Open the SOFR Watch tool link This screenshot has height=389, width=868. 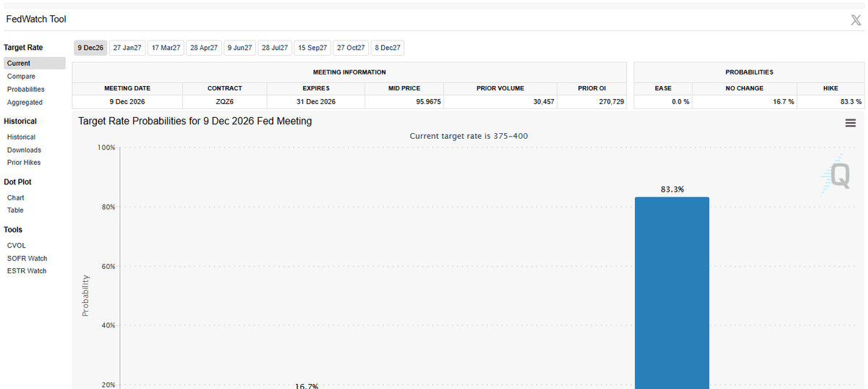pyautogui.click(x=27, y=259)
